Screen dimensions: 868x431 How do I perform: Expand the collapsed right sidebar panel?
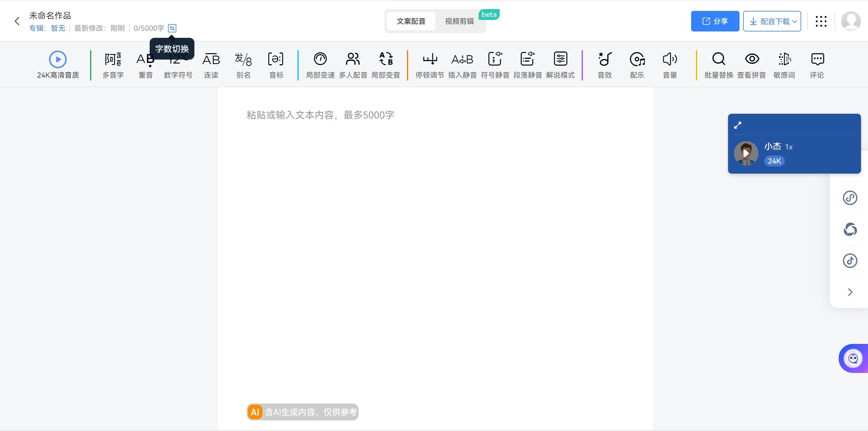[x=850, y=292]
